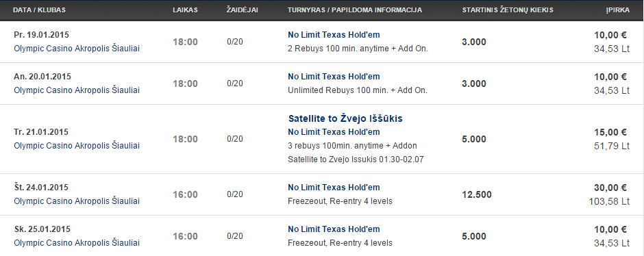Image resolution: width=644 pixels, height=256 pixels.
Task: Click Olympic Casino Akropolis Šiauliai under Tr. 21.01.2015
Action: click(77, 146)
